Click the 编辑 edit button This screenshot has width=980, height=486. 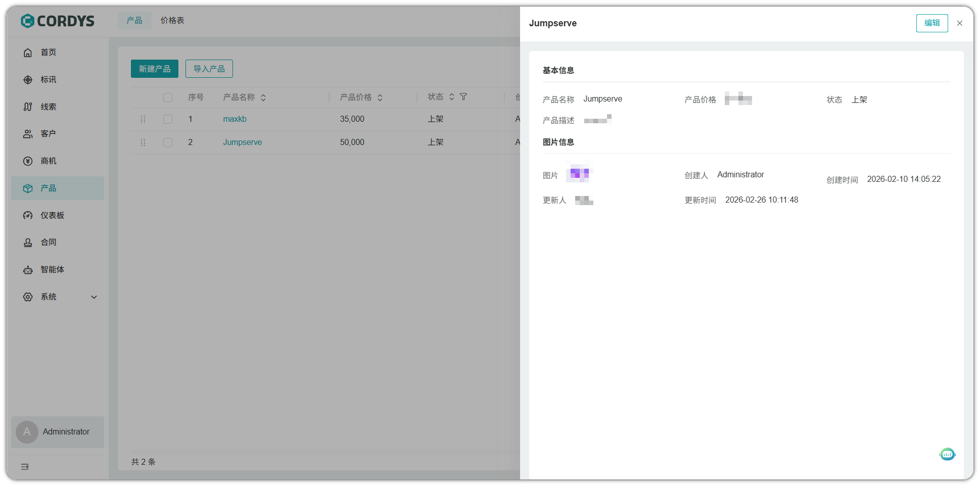pos(931,23)
